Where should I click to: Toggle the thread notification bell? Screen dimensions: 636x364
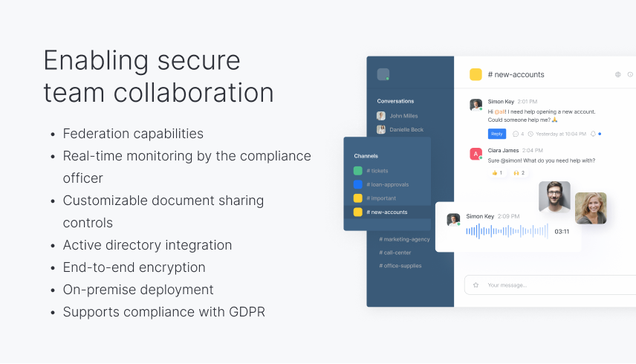coord(593,134)
